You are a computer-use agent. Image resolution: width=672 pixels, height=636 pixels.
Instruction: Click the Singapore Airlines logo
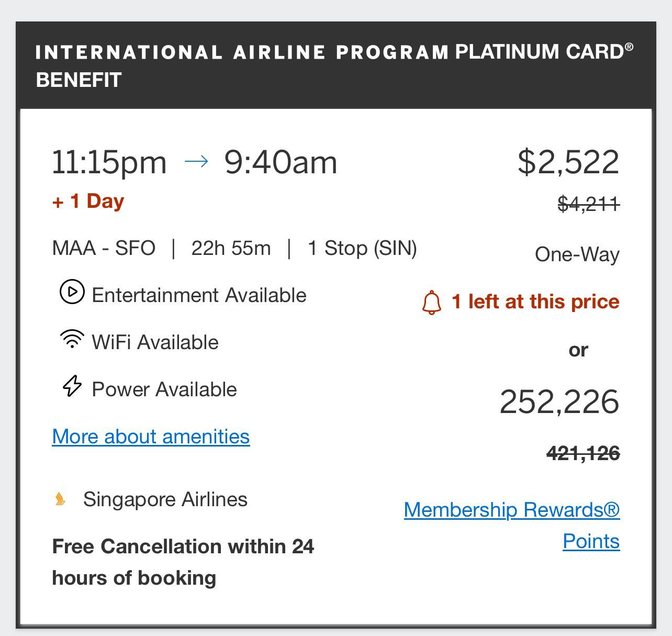(61, 499)
